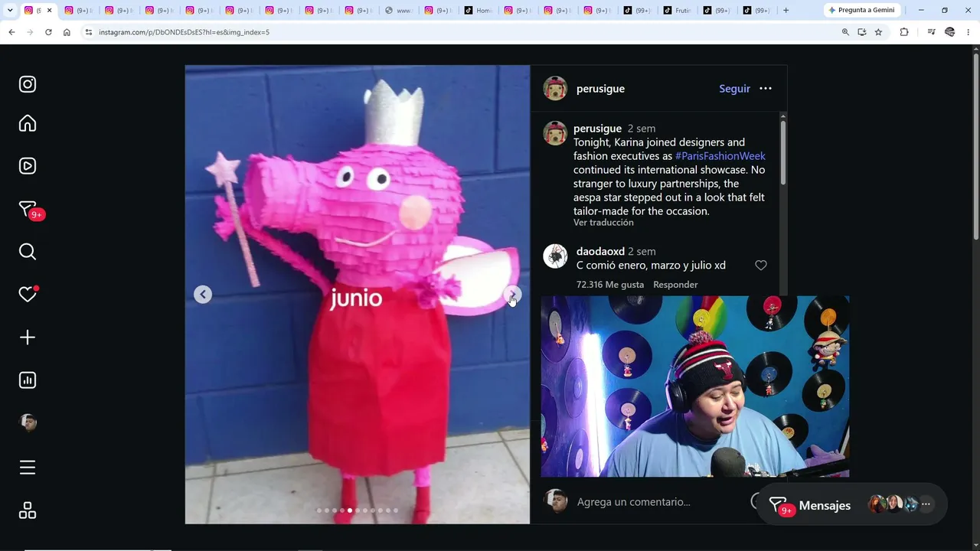Click the page vertical scrollbar
The height and width of the screenshot is (551, 980).
pyautogui.click(x=975, y=145)
